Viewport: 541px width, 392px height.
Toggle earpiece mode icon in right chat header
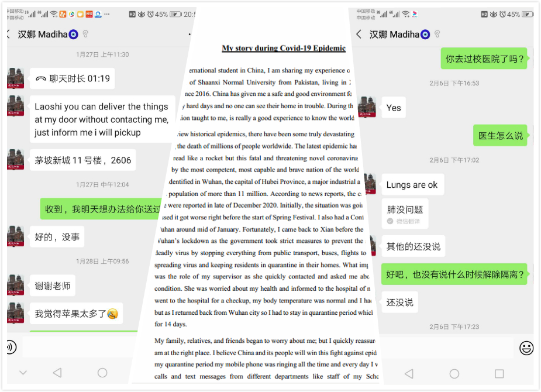click(436, 35)
